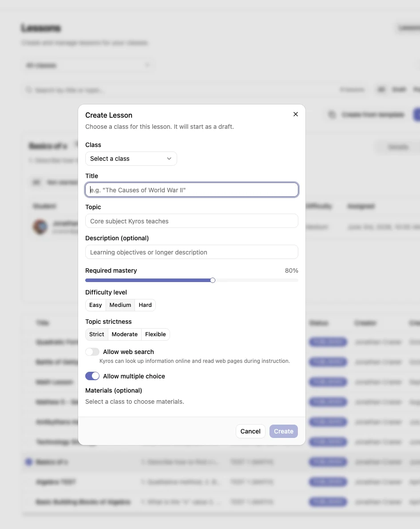Click into the Topic field

click(x=192, y=221)
